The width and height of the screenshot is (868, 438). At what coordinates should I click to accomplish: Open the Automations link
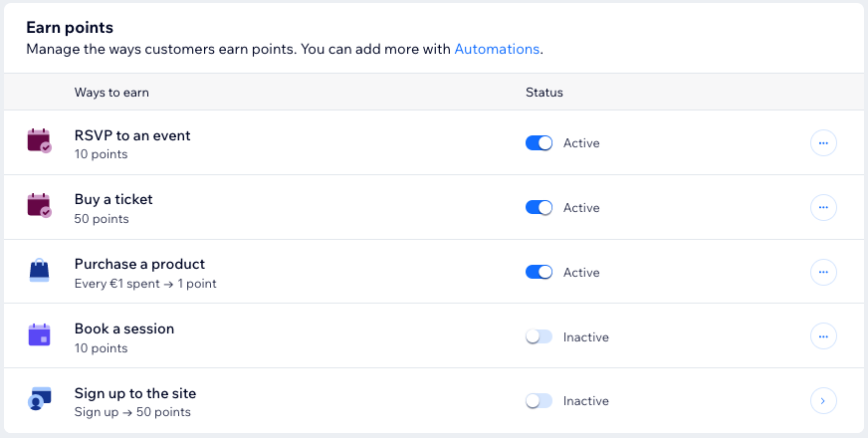coord(497,49)
